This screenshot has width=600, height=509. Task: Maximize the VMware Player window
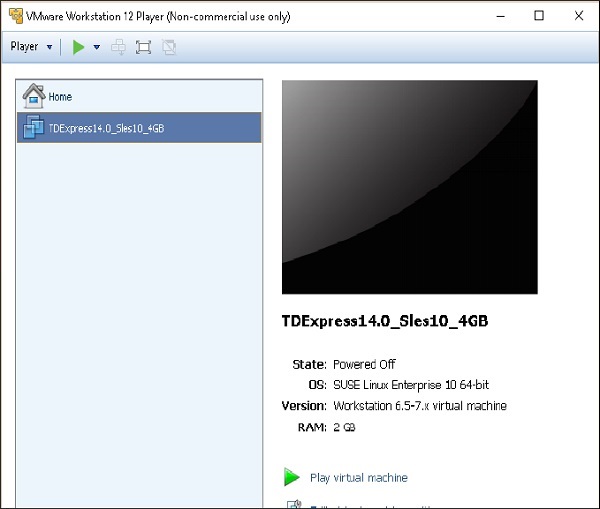click(539, 16)
